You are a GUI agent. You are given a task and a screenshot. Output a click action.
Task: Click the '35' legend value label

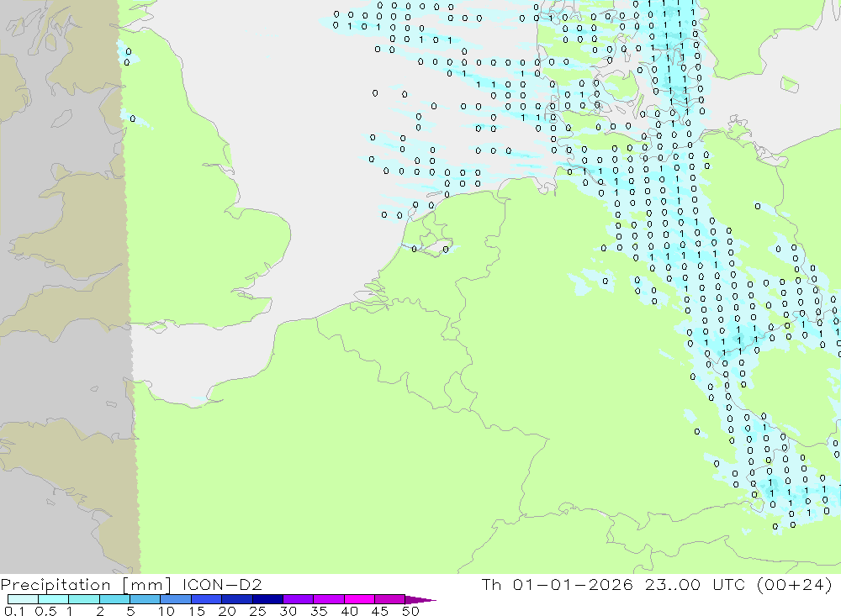319,611
